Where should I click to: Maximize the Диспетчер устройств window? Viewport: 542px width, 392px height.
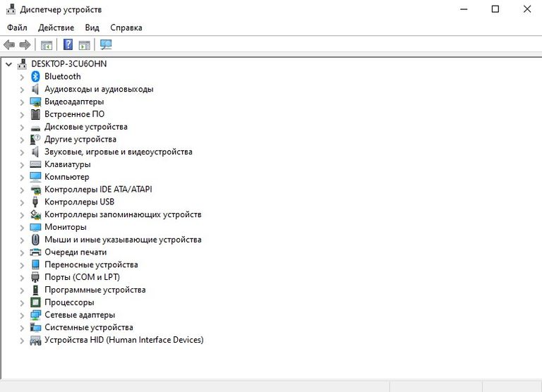click(495, 9)
